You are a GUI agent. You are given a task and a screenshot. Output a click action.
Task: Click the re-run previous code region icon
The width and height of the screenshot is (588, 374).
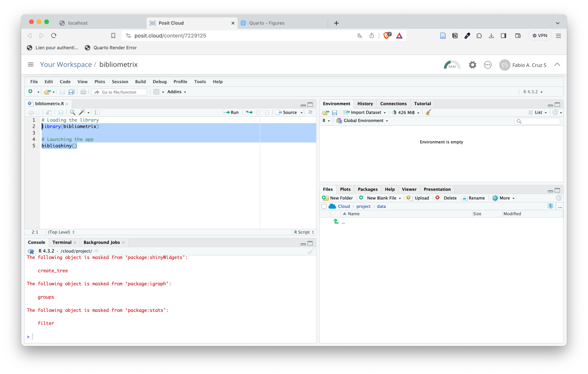249,113
